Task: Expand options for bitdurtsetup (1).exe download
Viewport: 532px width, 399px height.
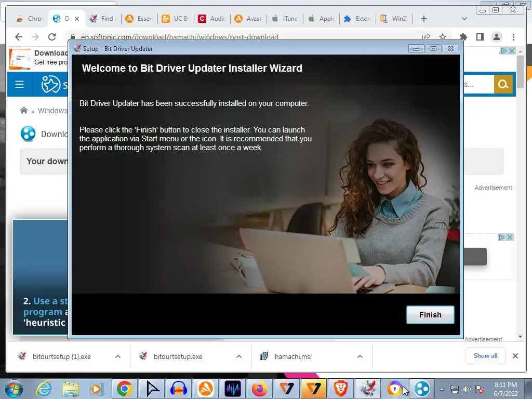Action: point(118,356)
